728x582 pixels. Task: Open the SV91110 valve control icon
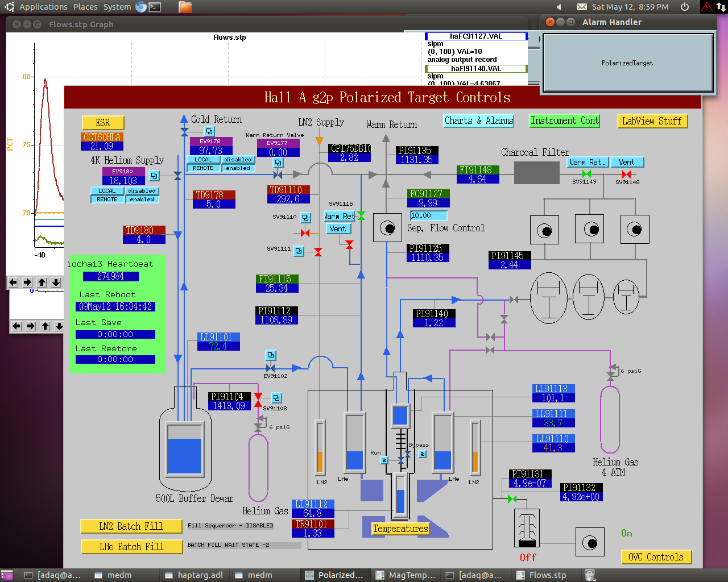tap(305, 218)
